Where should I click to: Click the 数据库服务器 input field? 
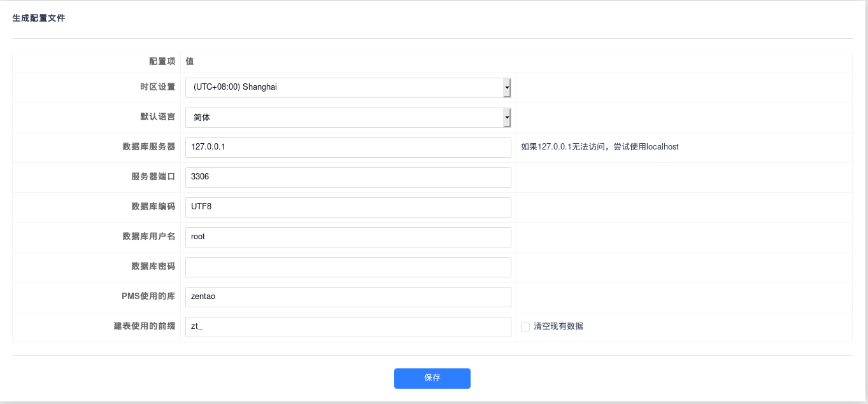pos(348,147)
